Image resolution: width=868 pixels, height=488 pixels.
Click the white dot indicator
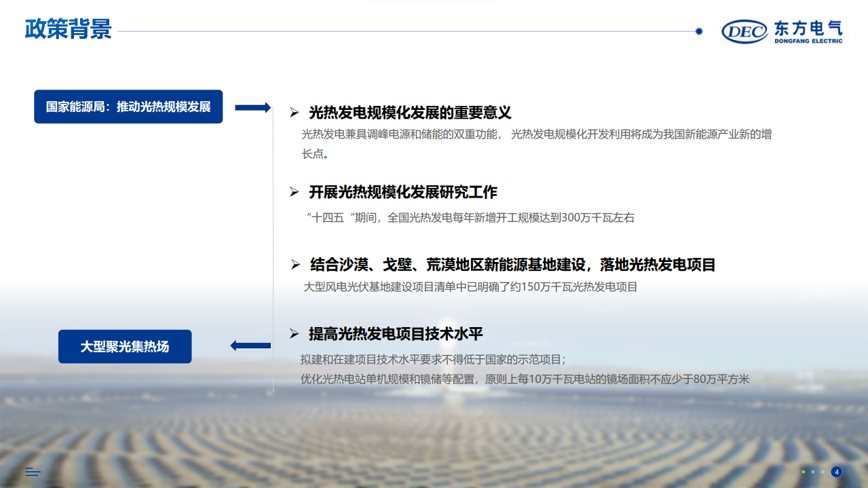(x=823, y=472)
